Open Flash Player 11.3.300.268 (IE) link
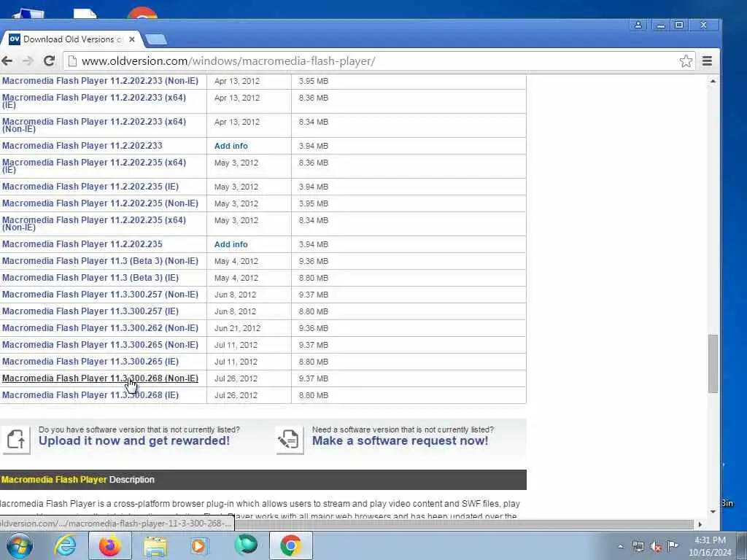This screenshot has width=747, height=560. click(x=90, y=394)
